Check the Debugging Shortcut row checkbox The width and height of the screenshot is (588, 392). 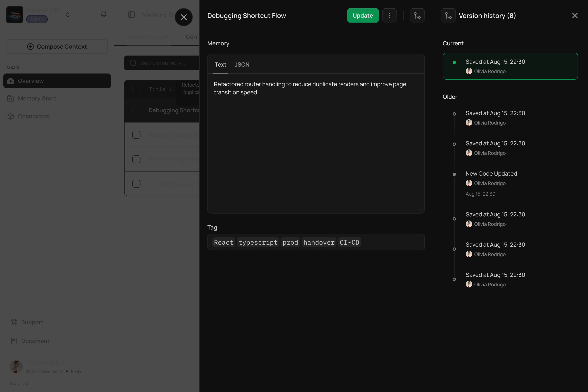point(136,110)
